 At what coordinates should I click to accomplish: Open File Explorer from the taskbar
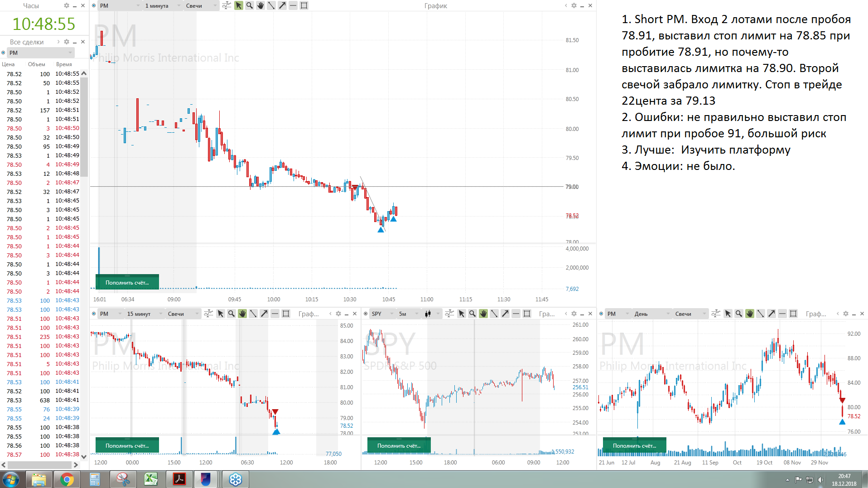point(39,479)
